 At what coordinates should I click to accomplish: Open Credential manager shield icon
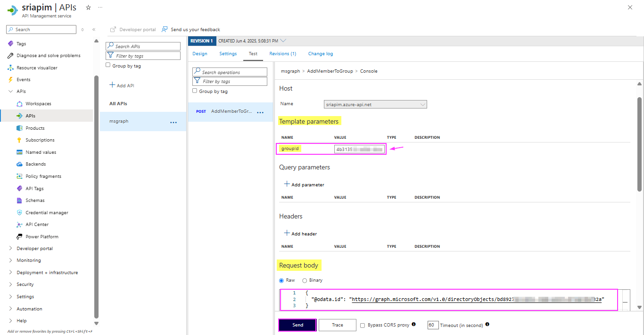coord(19,212)
